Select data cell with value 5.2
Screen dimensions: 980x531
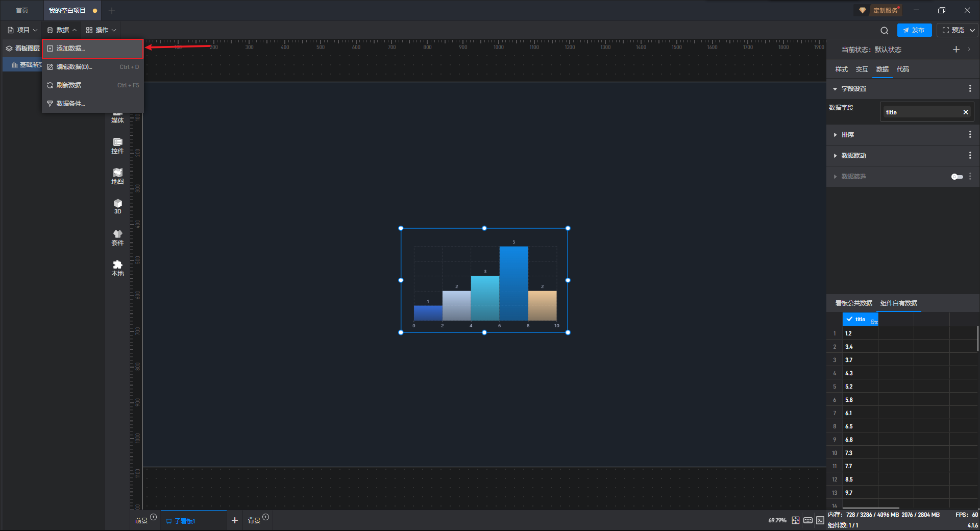point(860,387)
